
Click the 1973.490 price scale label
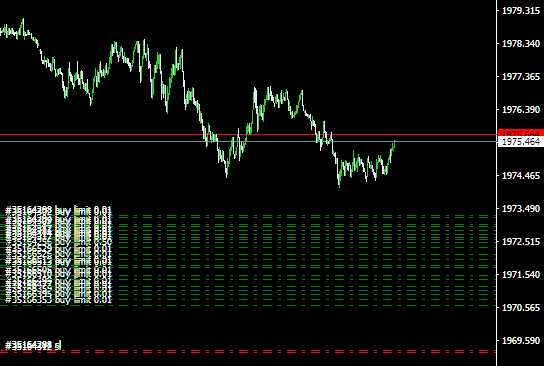click(x=521, y=208)
